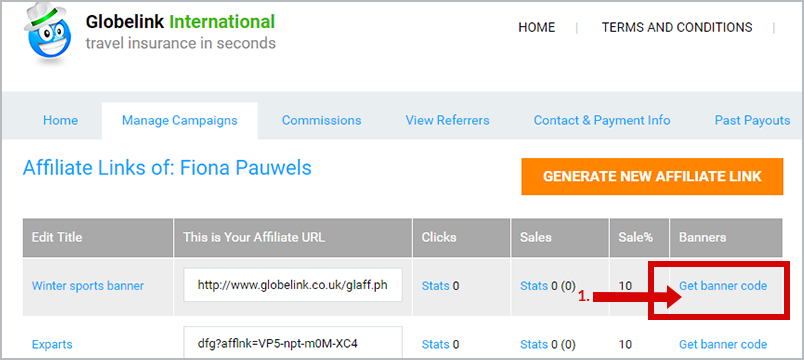This screenshot has width=804, height=360.
Task: Go to the Commissions tab
Action: (321, 121)
